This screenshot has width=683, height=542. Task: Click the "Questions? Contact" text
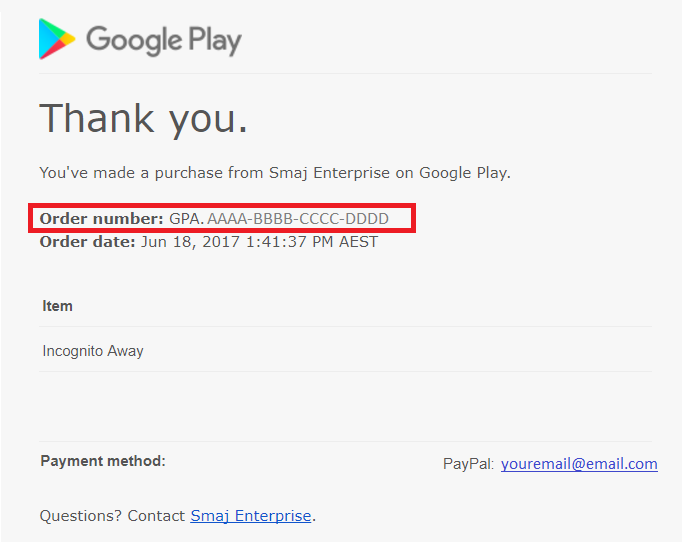(x=112, y=516)
